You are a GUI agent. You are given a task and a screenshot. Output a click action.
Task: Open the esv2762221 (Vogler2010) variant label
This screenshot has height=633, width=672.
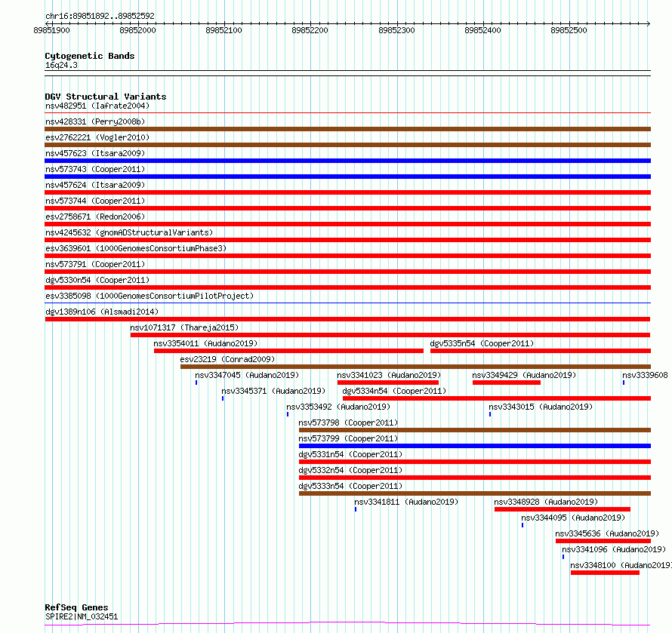97,137
